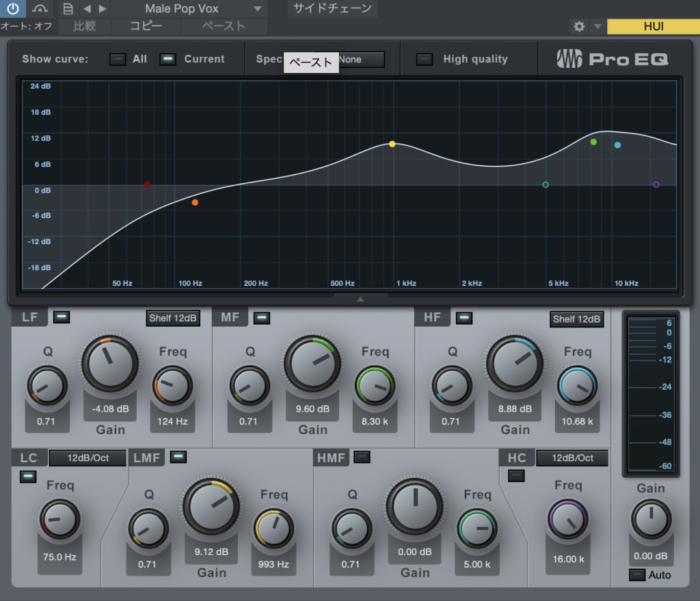Enable the All show curve option
The image size is (700, 601).
click(x=118, y=59)
